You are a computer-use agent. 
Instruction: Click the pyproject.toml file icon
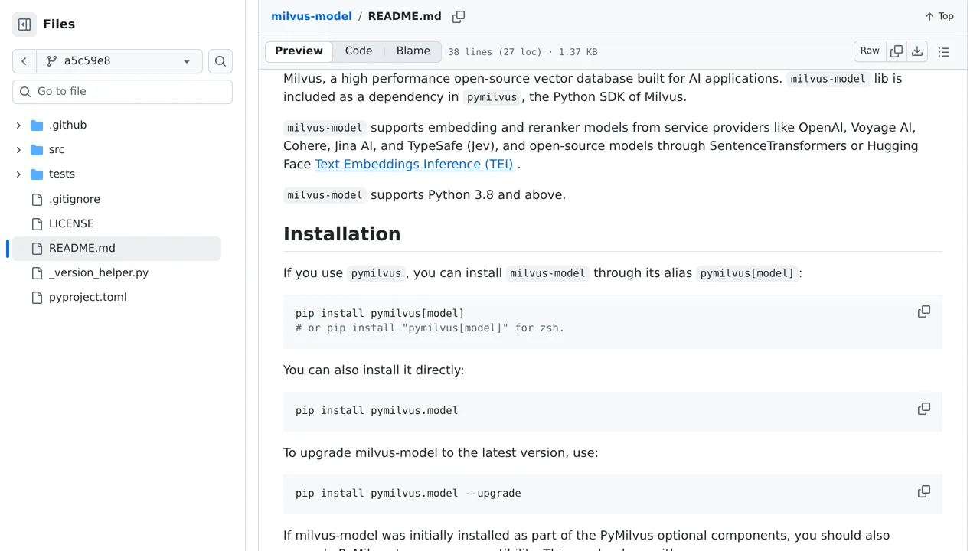point(37,297)
